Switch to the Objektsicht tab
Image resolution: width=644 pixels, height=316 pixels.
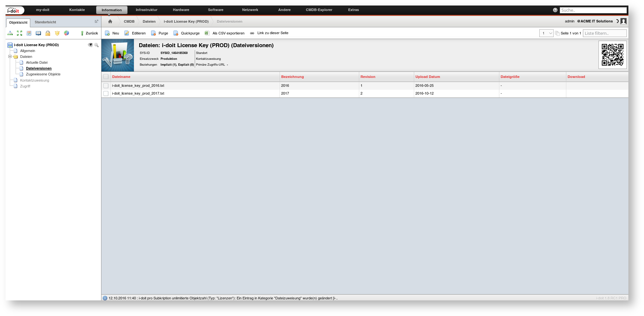pyautogui.click(x=18, y=22)
